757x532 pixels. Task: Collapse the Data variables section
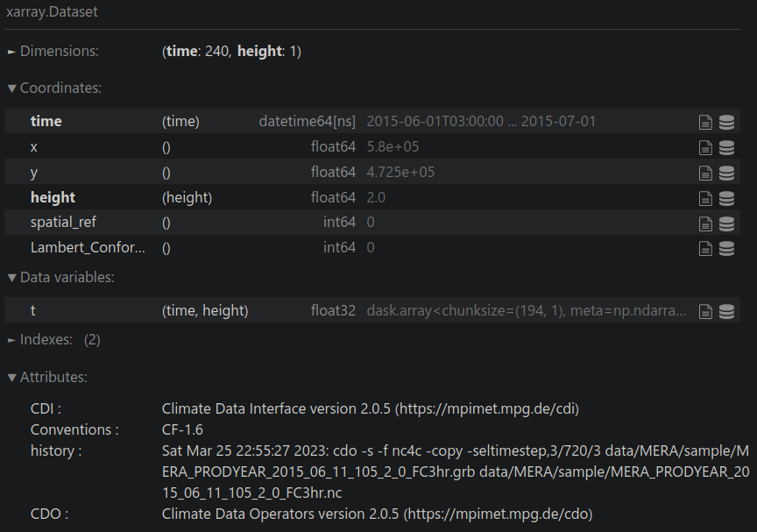(x=60, y=278)
